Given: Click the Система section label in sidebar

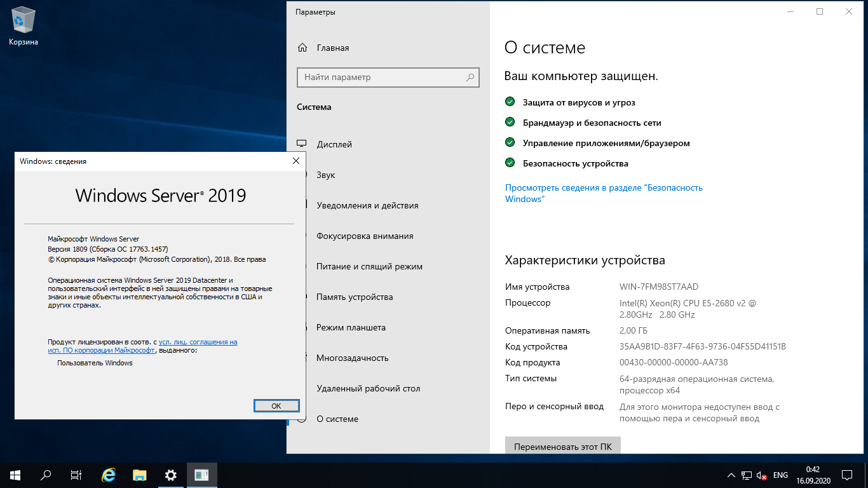Looking at the screenshot, I should [314, 107].
